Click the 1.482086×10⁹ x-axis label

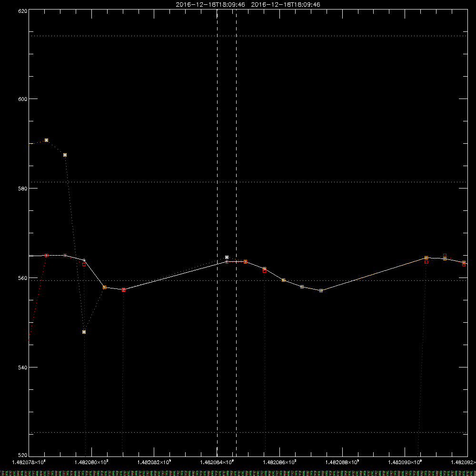click(x=279, y=462)
